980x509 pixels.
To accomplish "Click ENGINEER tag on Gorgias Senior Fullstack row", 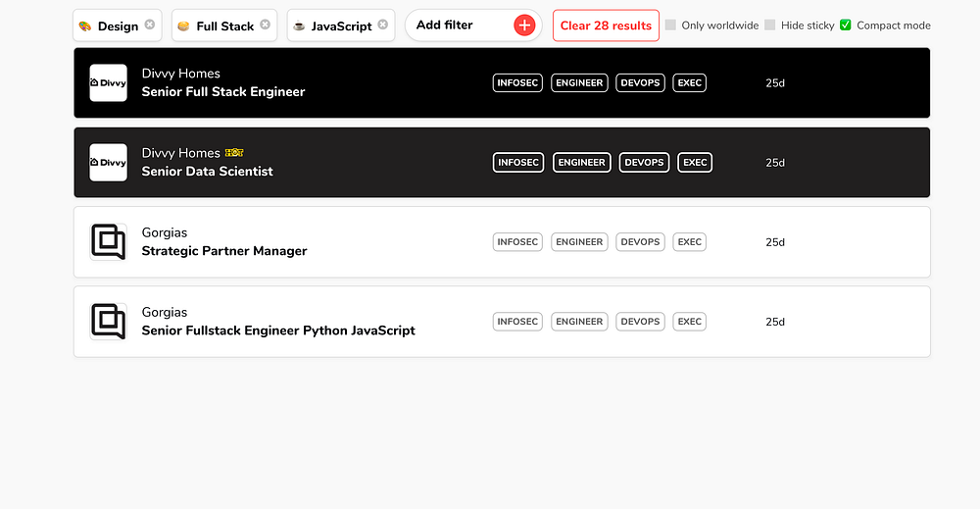I will click(x=579, y=322).
